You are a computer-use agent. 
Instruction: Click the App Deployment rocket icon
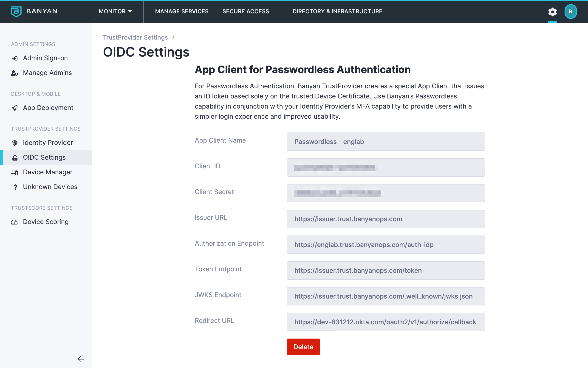[x=14, y=108]
